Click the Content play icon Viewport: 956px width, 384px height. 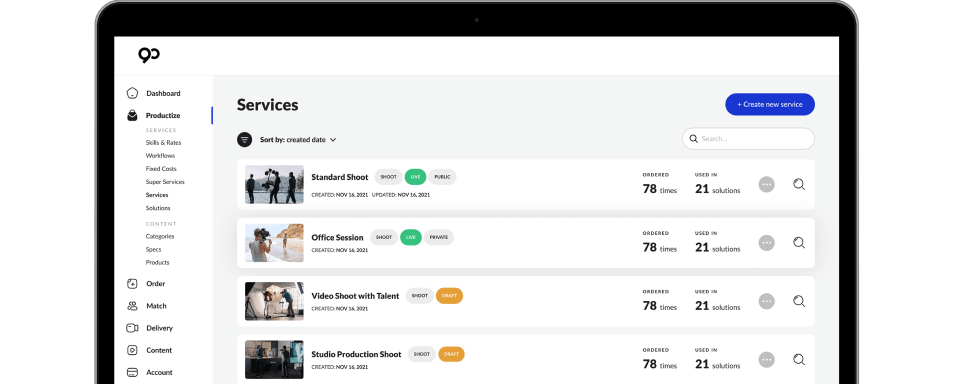coord(132,350)
